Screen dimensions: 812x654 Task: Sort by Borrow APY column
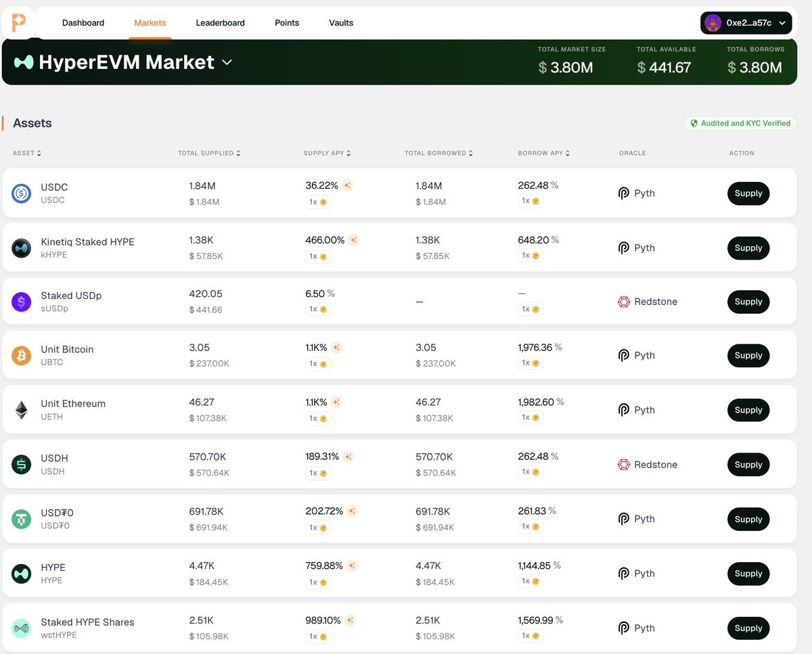(x=544, y=154)
